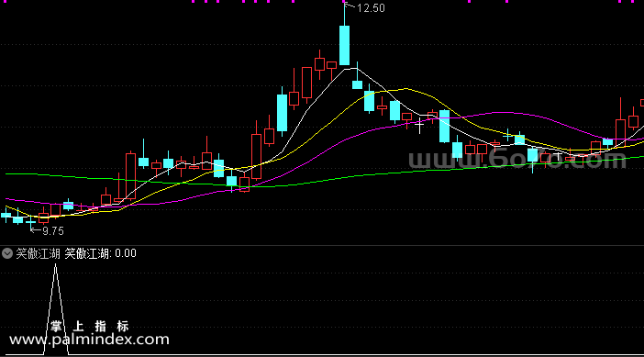Open the www.6okok.com watermark
The height and width of the screenshot is (357, 644).
click(517, 161)
